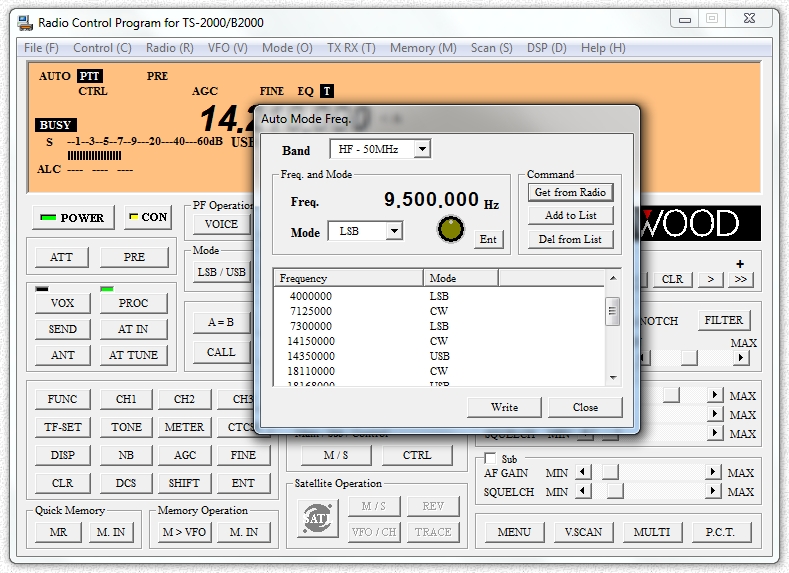Toggle the AT IN antenna tuner button
Screen dimensions: 789x573
[133, 329]
